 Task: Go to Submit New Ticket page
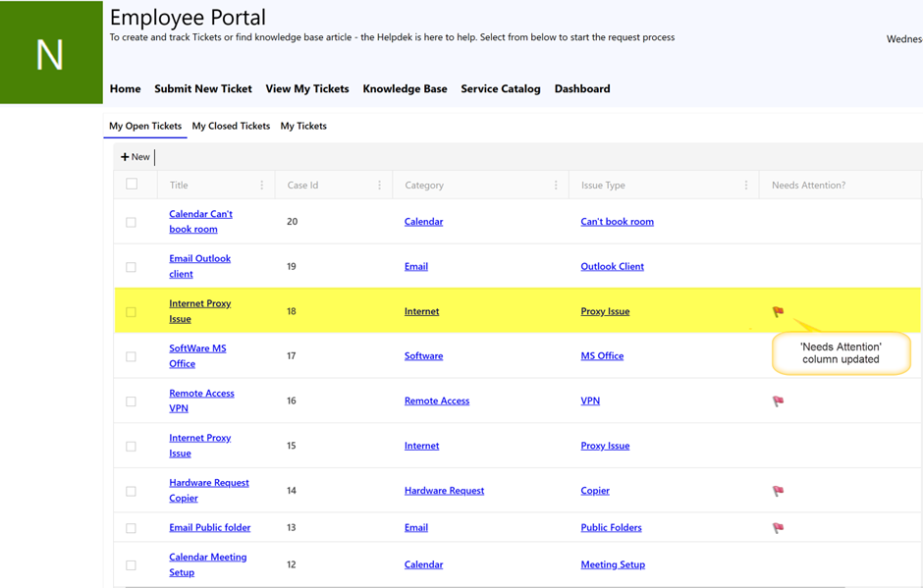coord(203,88)
